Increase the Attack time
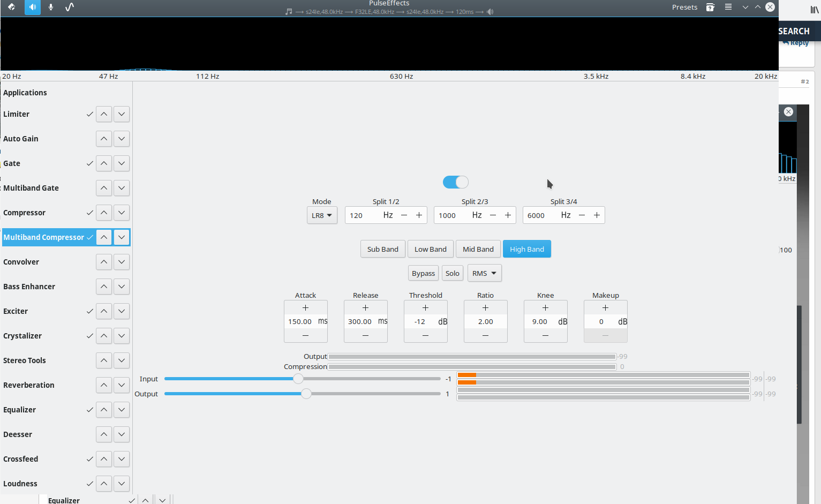This screenshot has height=504, width=821. [x=306, y=308]
